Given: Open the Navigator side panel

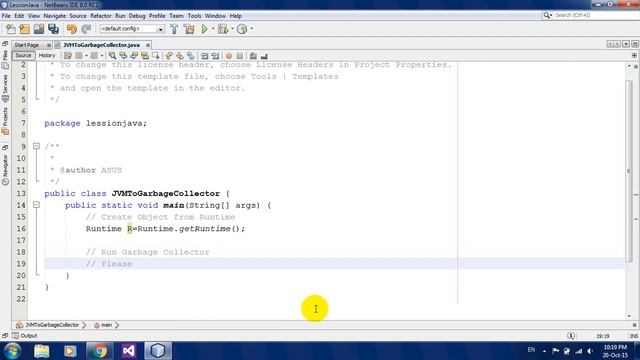Looking at the screenshot, I should [5, 169].
